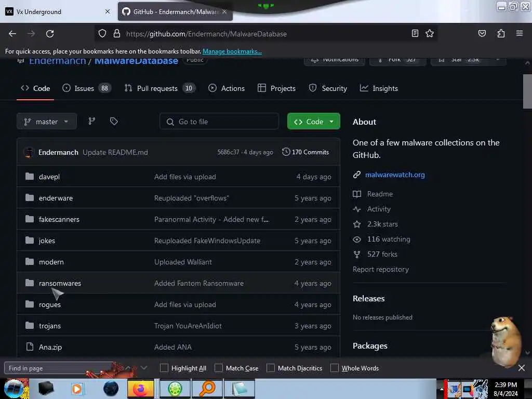Screen dimensions: 532x399
Task: Show hidden system tray icons arrow
Action: click(x=442, y=389)
